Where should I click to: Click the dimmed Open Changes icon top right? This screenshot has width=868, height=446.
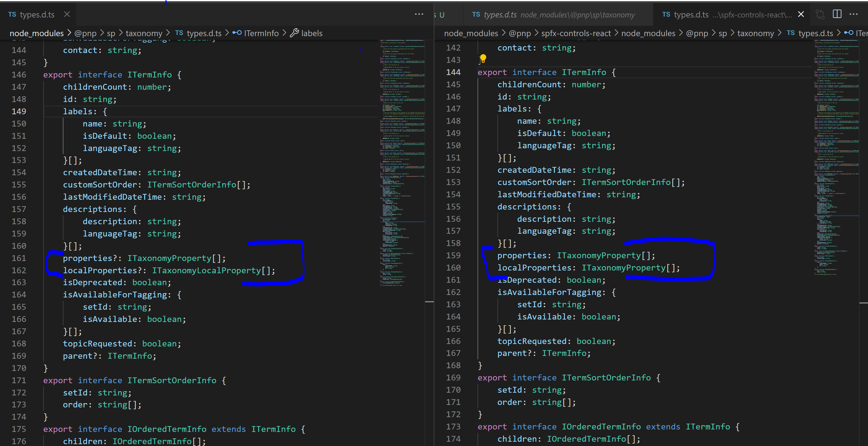[x=820, y=14]
